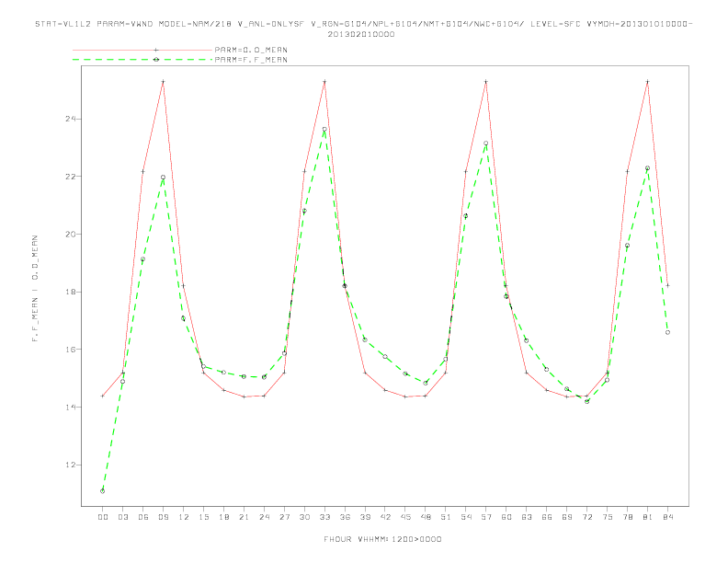This screenshot has height=563, width=728.
Task: Click the x-axis tick label 36
Action: click(x=345, y=517)
